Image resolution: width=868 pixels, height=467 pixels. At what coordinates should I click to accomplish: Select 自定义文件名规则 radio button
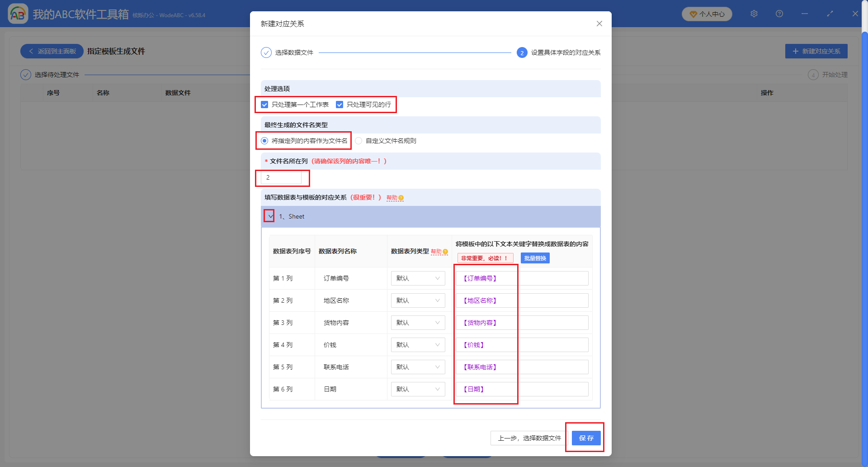[359, 140]
